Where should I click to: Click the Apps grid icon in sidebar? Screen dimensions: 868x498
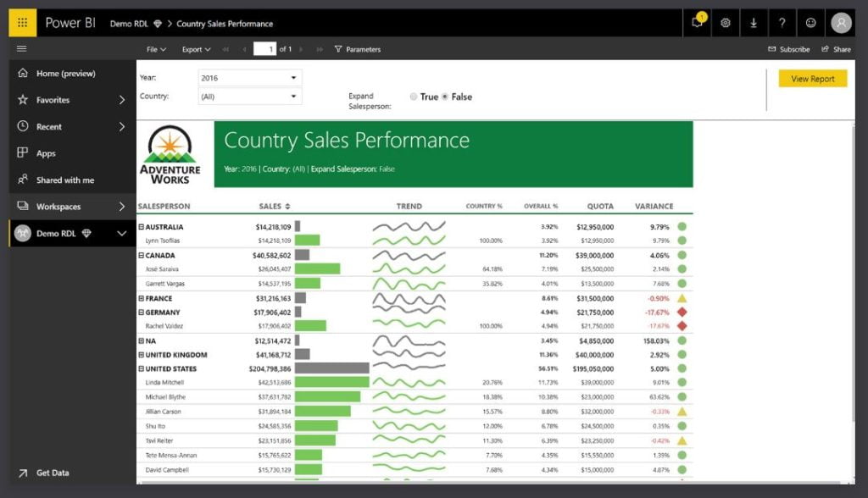[x=23, y=152]
